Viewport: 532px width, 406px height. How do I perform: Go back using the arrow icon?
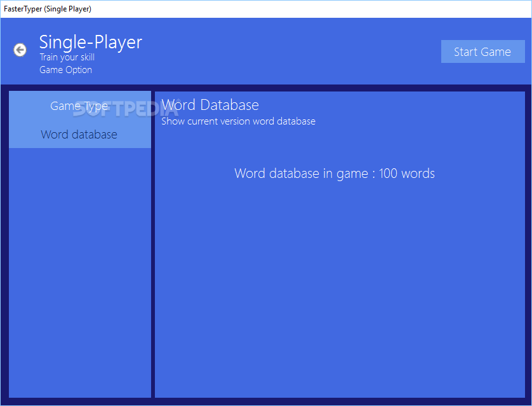tap(20, 50)
